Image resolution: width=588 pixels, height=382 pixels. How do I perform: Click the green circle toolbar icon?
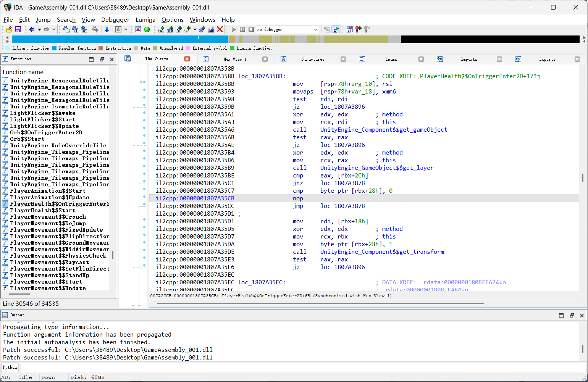click(x=147, y=29)
